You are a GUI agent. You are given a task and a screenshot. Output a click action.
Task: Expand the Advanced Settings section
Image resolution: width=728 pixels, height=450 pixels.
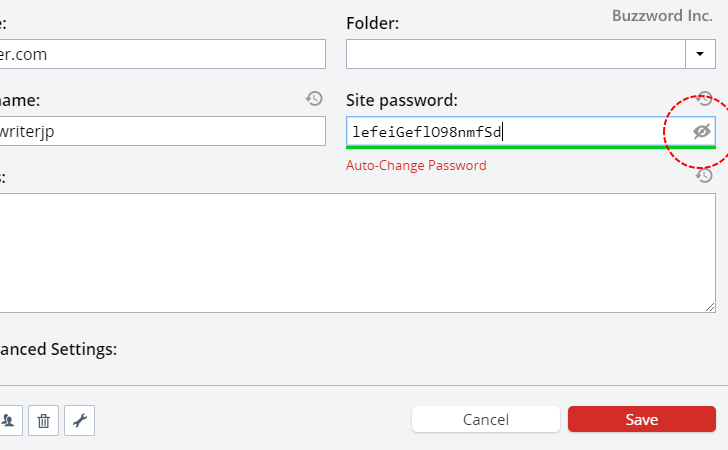pyautogui.click(x=58, y=349)
